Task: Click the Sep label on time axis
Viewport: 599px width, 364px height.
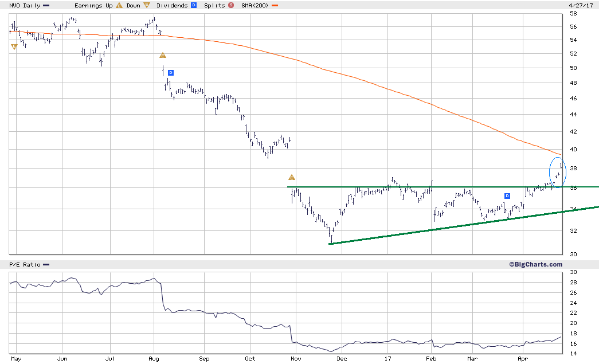Action: pyautogui.click(x=205, y=359)
